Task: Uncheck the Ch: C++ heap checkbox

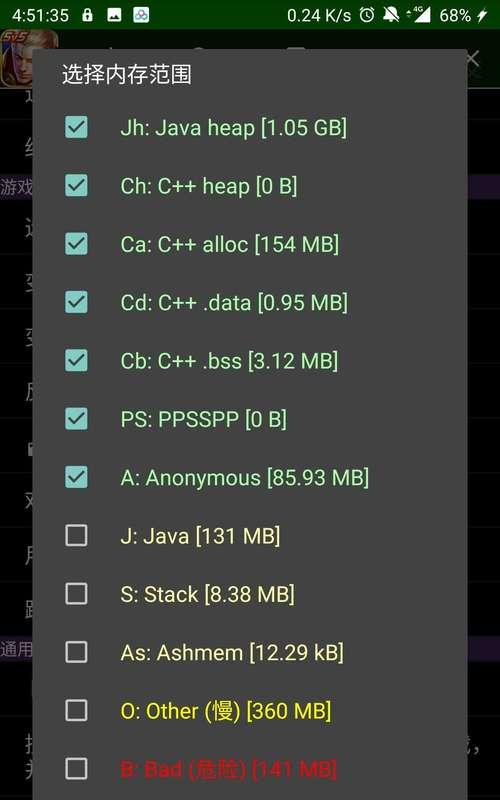Action: [x=76, y=185]
